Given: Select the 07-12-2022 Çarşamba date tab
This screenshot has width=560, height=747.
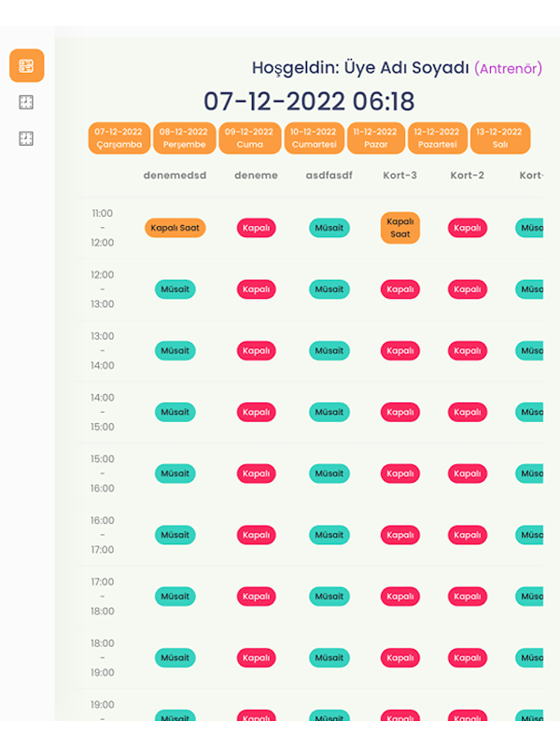Looking at the screenshot, I should tap(119, 138).
